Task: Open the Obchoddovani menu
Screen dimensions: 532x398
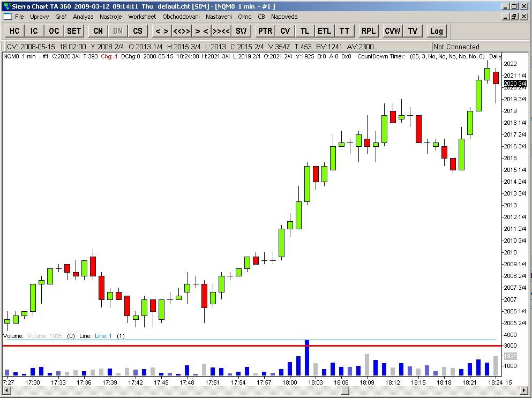Action: [x=181, y=16]
